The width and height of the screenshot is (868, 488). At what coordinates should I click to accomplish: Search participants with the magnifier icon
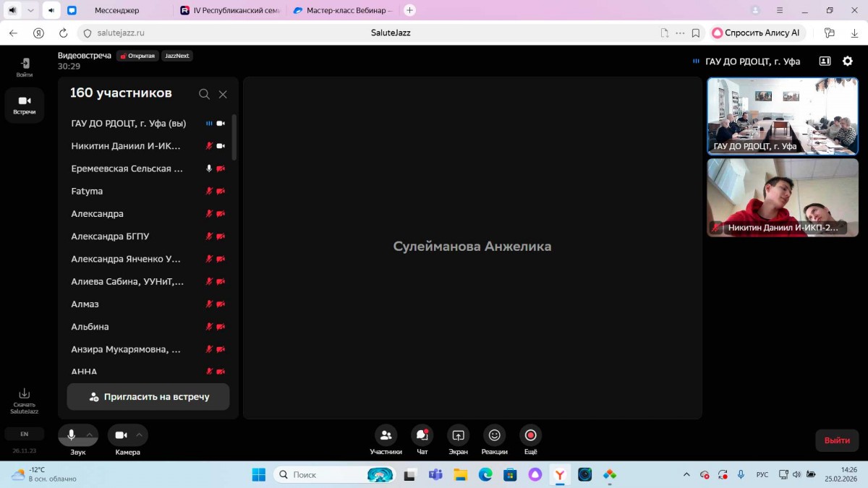click(204, 94)
